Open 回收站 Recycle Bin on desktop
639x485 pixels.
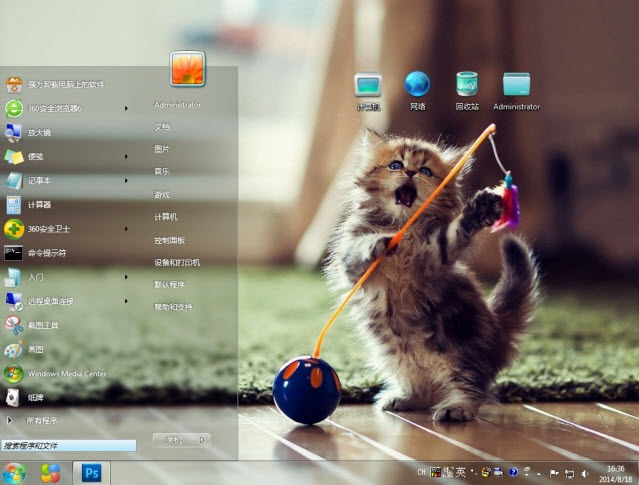coord(467,91)
